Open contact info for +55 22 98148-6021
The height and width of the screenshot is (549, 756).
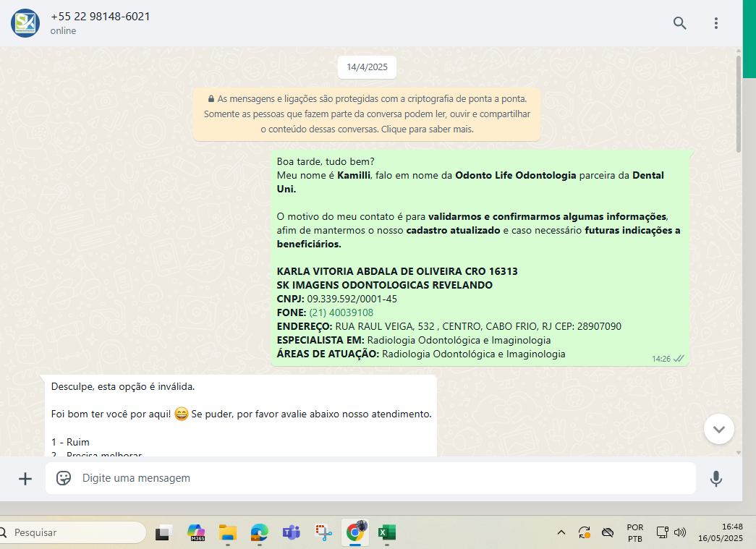tap(101, 17)
